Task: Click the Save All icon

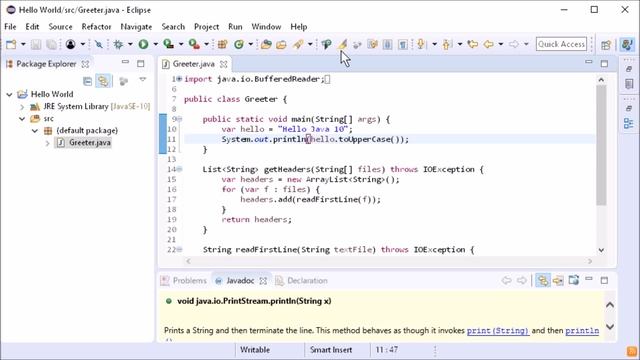Action: pos(51,44)
